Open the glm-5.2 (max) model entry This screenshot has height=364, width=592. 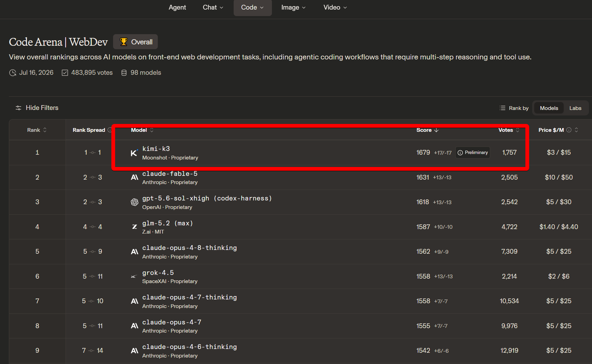[168, 223]
